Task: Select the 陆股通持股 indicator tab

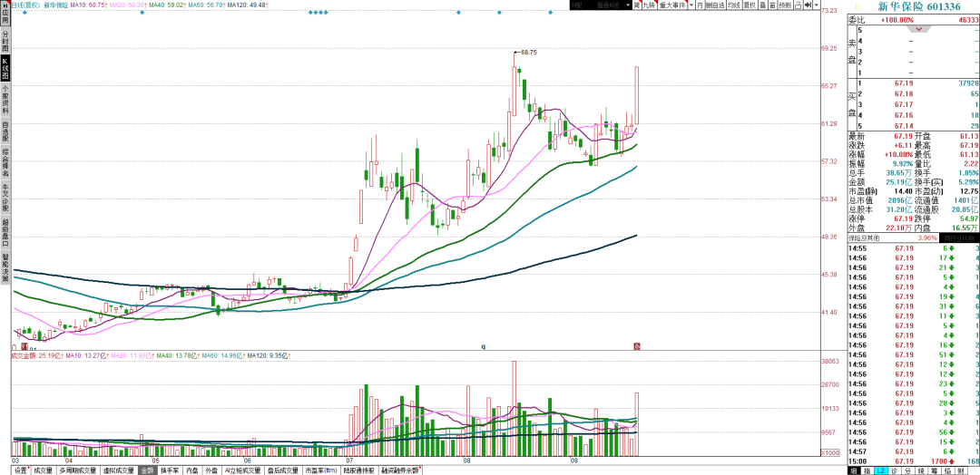Action: pyautogui.click(x=359, y=470)
